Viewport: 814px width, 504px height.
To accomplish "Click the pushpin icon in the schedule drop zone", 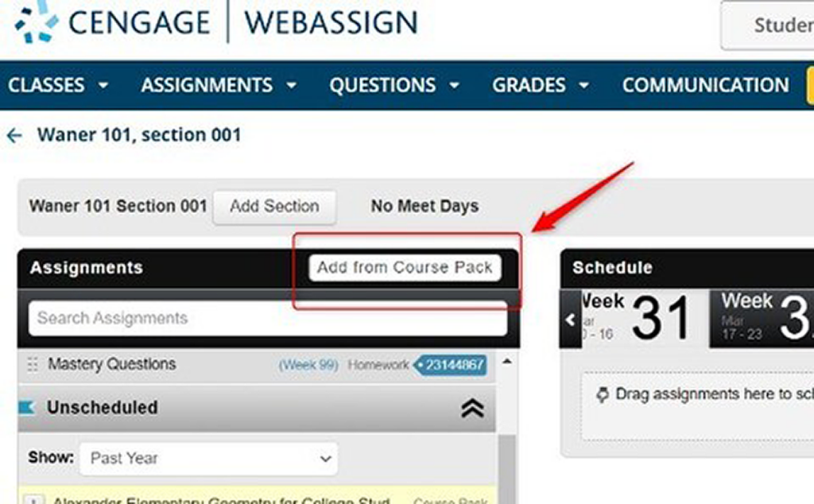I will point(603,394).
